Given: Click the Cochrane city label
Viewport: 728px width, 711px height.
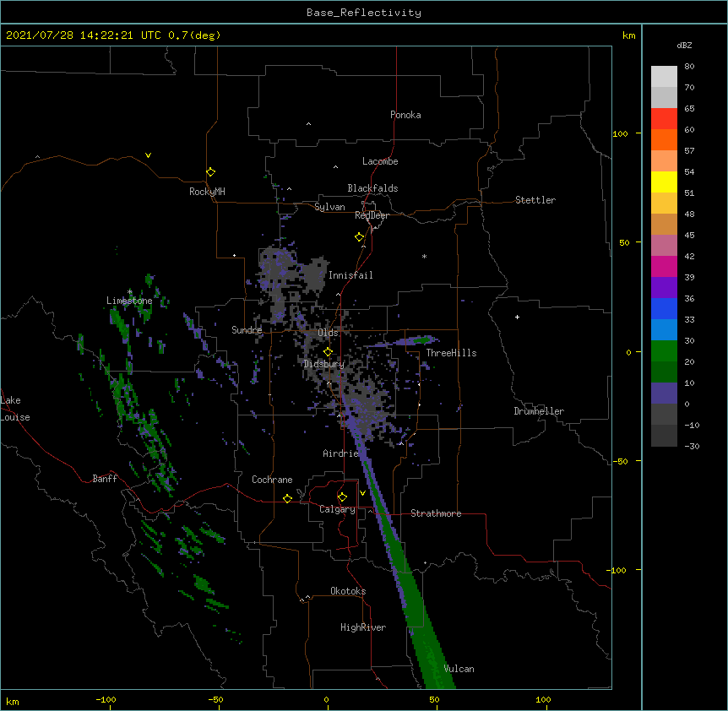Looking at the screenshot, I should click(272, 480).
